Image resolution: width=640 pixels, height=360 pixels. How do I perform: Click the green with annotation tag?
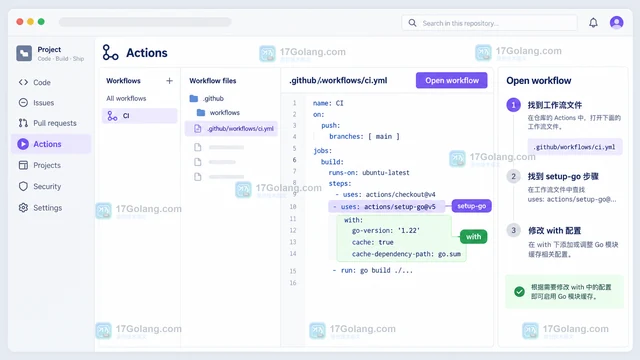473,237
